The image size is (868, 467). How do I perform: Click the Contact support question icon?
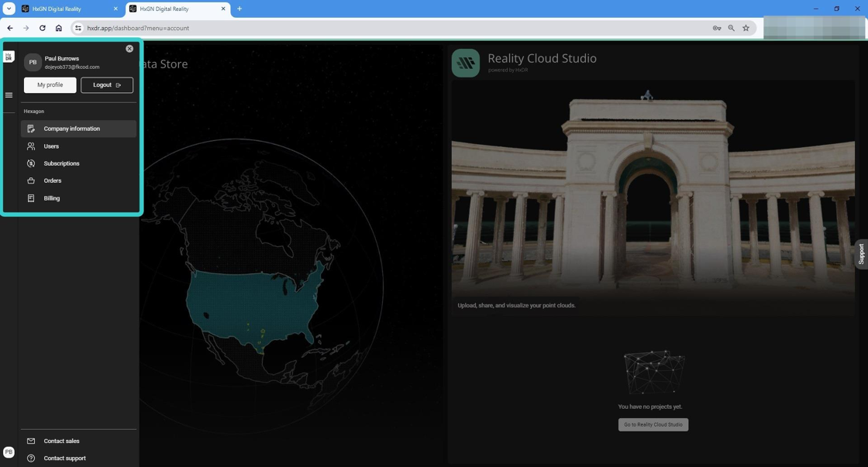(x=31, y=458)
